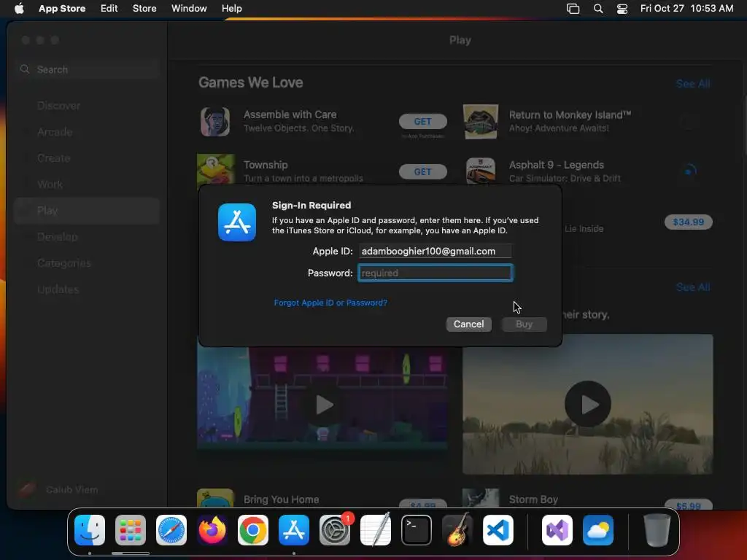Image resolution: width=747 pixels, height=560 pixels.
Task: Open System Settings from the dock
Action: [x=335, y=530]
